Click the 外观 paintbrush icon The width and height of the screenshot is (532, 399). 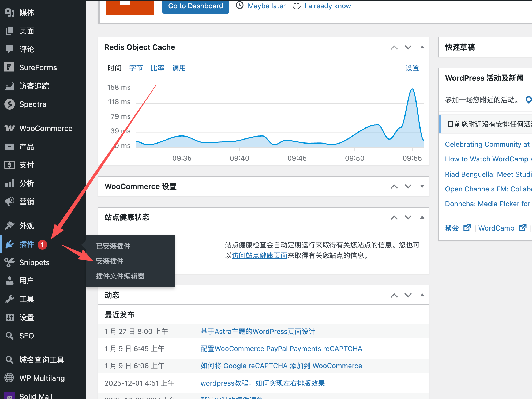pyautogui.click(x=9, y=225)
